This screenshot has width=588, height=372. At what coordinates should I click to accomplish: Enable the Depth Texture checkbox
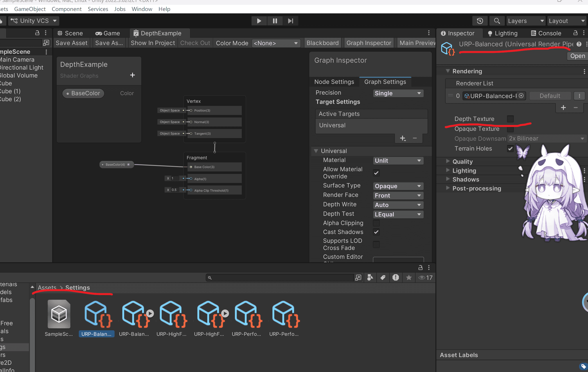(x=510, y=119)
